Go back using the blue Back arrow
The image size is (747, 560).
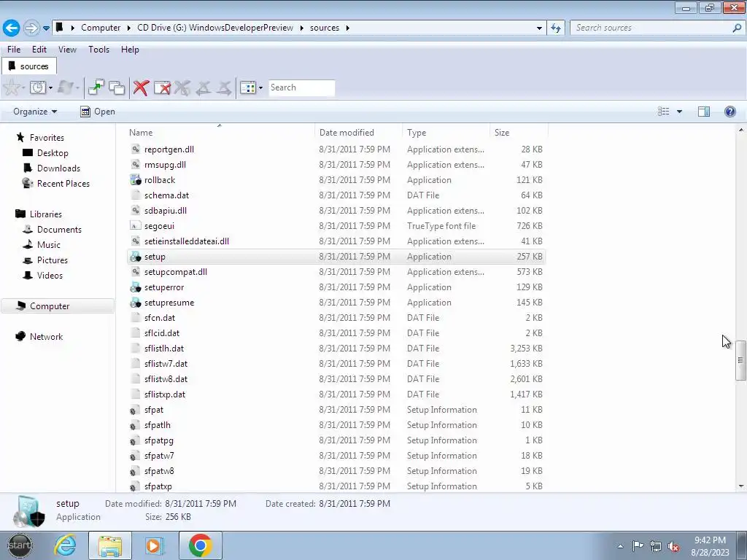(x=12, y=28)
